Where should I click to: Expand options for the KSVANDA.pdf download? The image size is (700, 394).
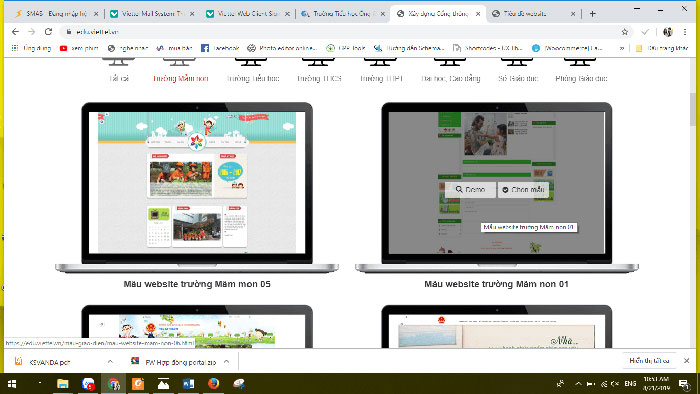click(x=110, y=362)
